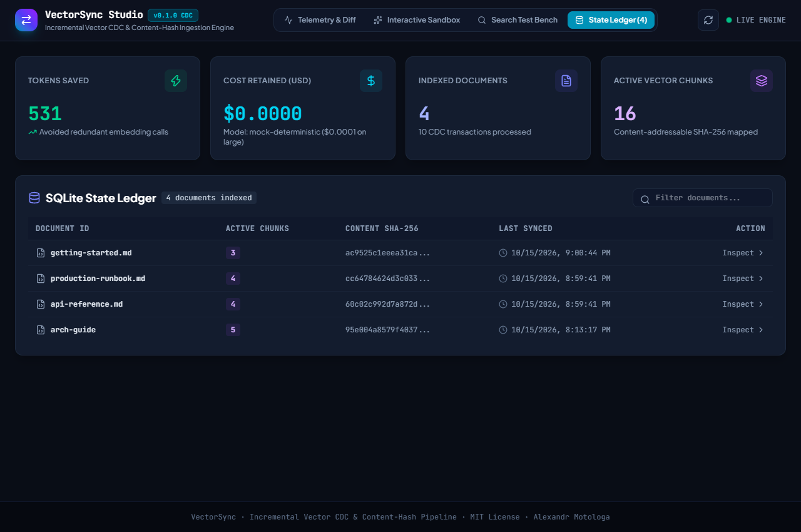Switch to the Interactive Sandbox tab
Screen dimensions: 801x532
click(x=417, y=20)
